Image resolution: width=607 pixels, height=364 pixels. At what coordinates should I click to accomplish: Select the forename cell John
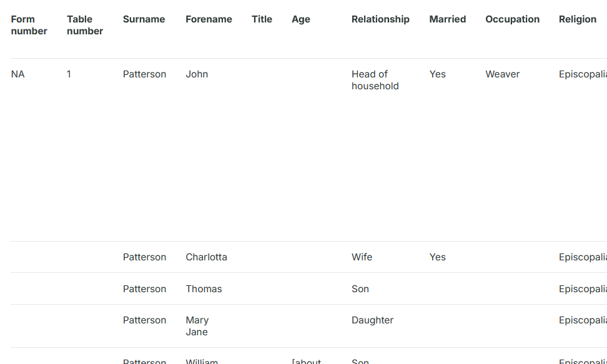tap(197, 74)
